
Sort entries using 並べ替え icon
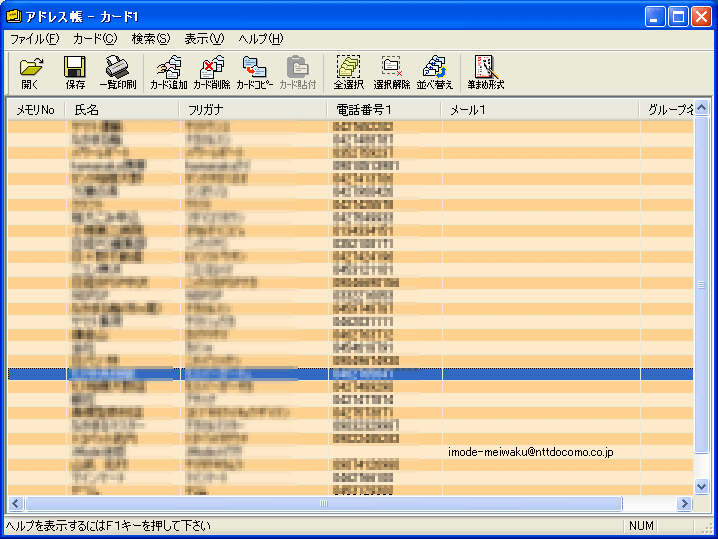click(x=434, y=72)
